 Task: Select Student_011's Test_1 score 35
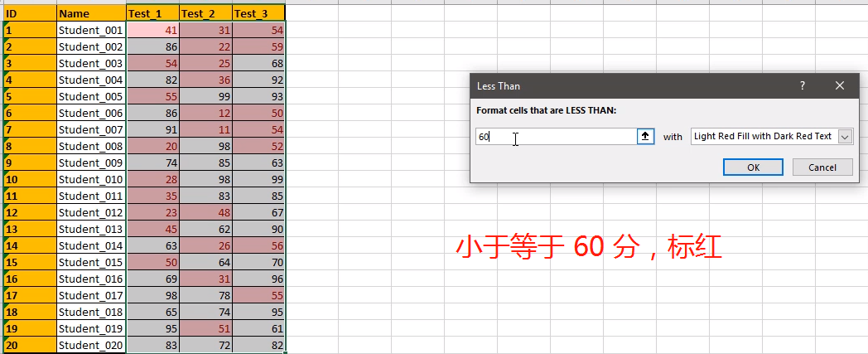152,196
